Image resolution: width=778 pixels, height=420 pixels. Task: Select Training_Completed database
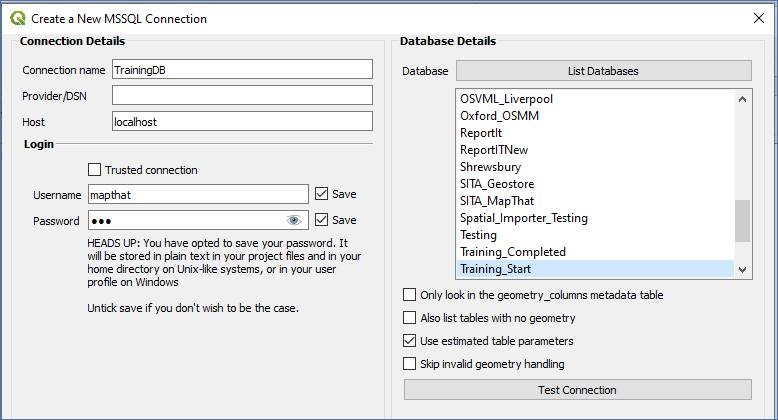[x=594, y=252]
